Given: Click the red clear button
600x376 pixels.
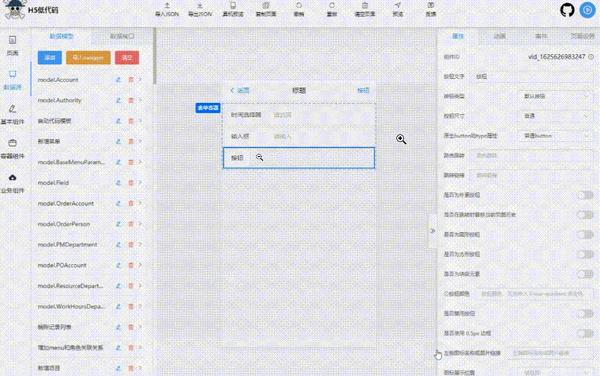Looking at the screenshot, I should [127, 58].
